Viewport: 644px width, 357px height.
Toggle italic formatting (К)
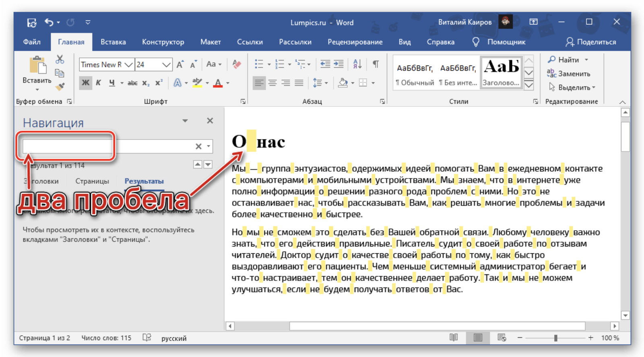(x=98, y=83)
